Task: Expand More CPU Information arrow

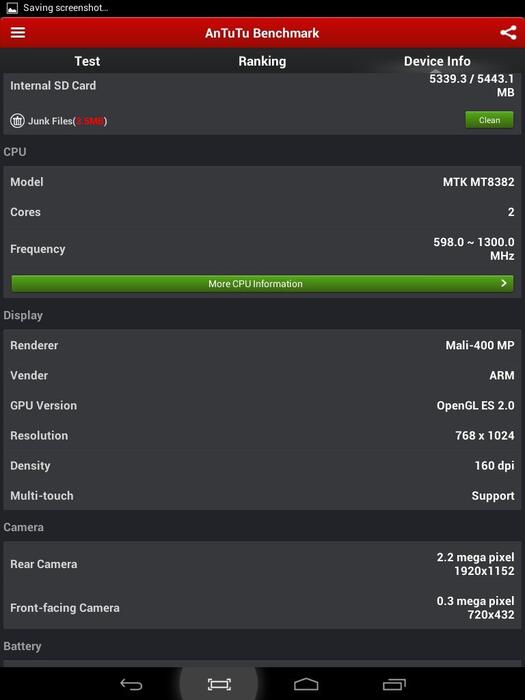Action: point(504,283)
